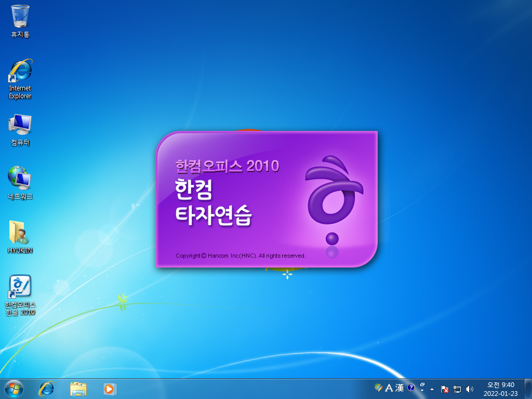Click the Hancom ㅎ logo on the splash
The image size is (532, 399).
[x=334, y=200]
